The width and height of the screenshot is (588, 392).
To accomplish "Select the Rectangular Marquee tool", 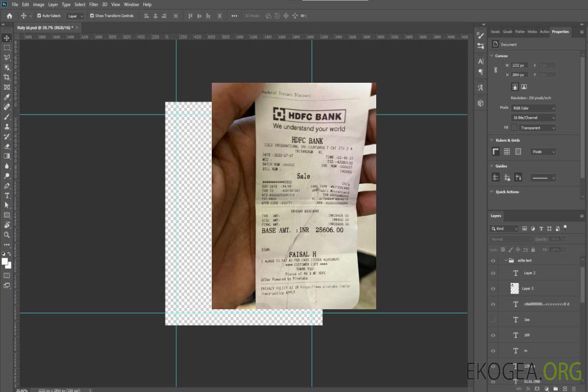I will click(7, 48).
